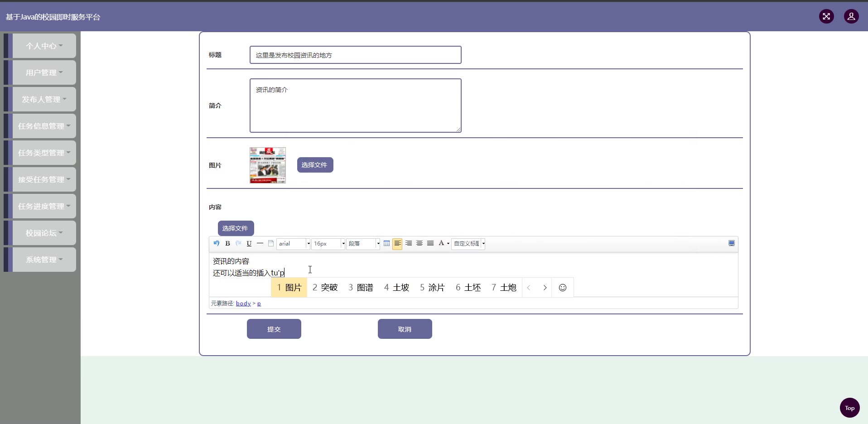Click IME previous page arrow
This screenshot has height=424, width=868.
click(529, 288)
